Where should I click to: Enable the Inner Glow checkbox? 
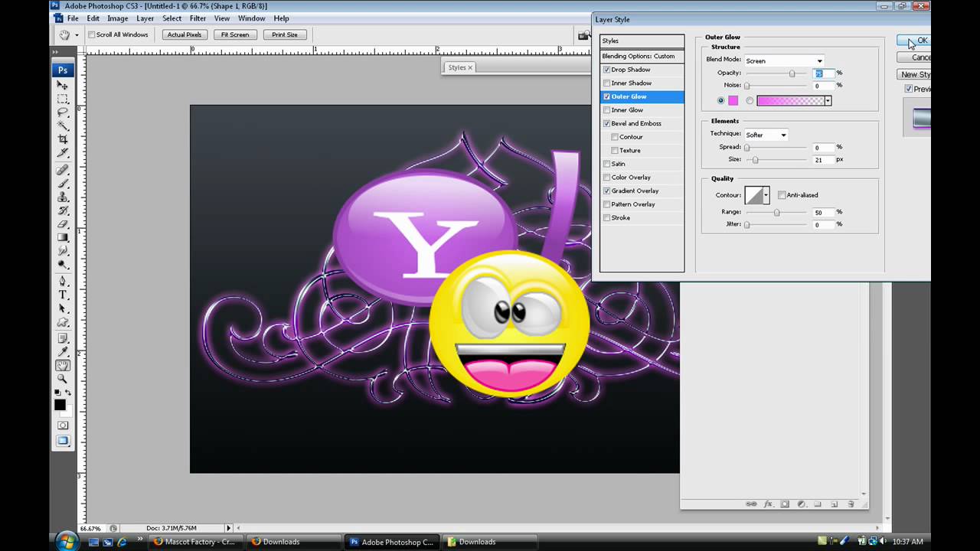pos(607,110)
